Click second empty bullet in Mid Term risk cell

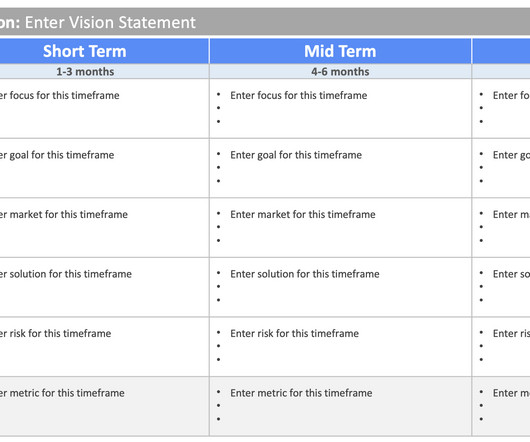pos(219,346)
